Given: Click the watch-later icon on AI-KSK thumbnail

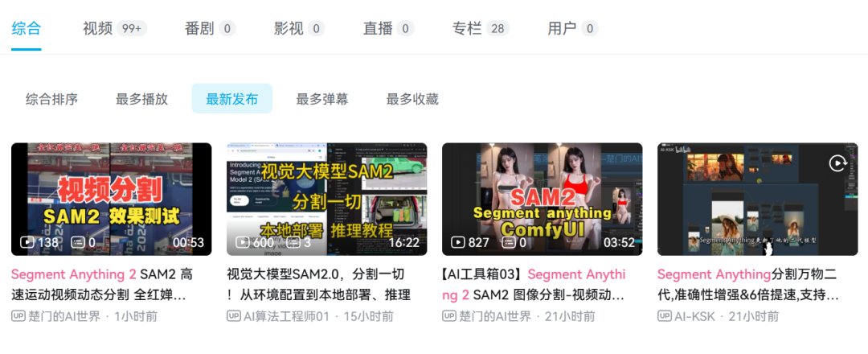Looking at the screenshot, I should (837, 163).
